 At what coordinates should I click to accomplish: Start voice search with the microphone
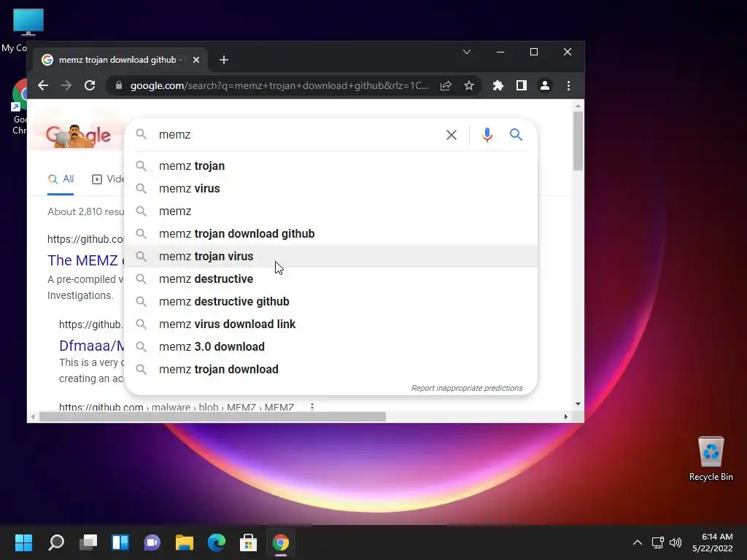[x=487, y=135]
